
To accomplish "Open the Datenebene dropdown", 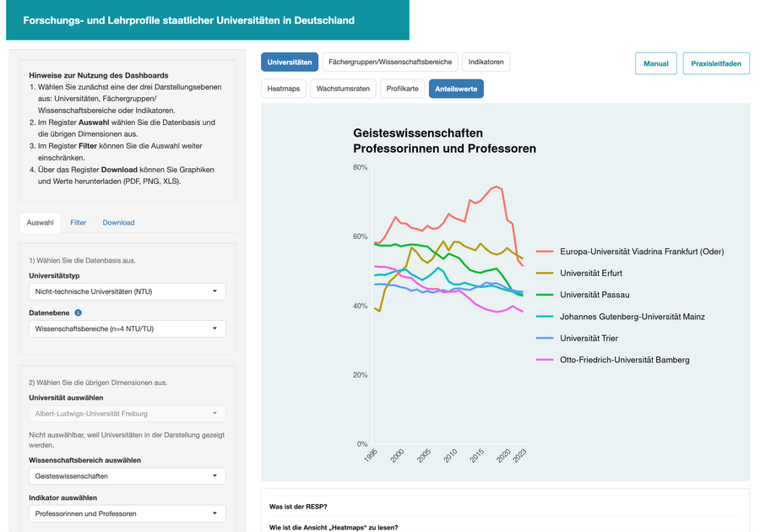I will point(127,329).
